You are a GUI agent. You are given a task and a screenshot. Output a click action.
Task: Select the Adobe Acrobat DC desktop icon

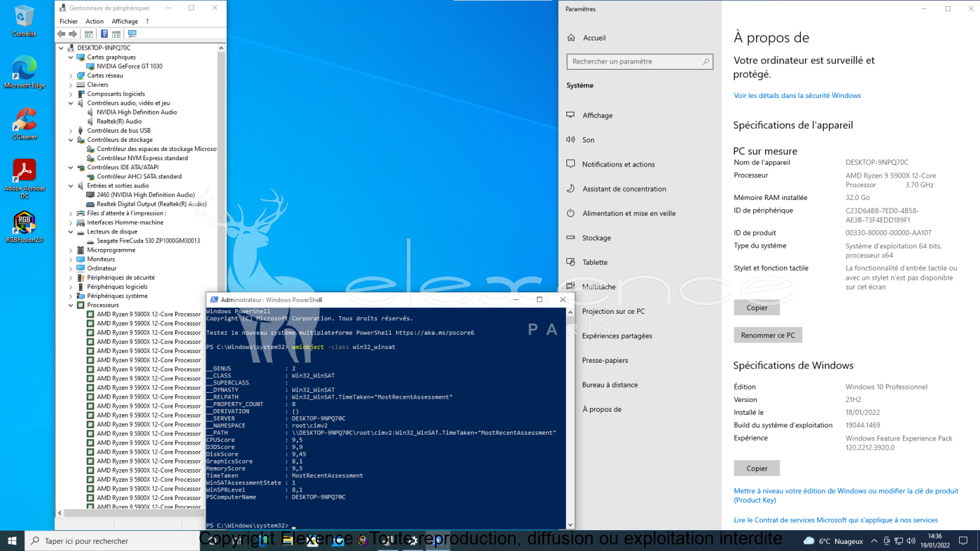pyautogui.click(x=24, y=178)
